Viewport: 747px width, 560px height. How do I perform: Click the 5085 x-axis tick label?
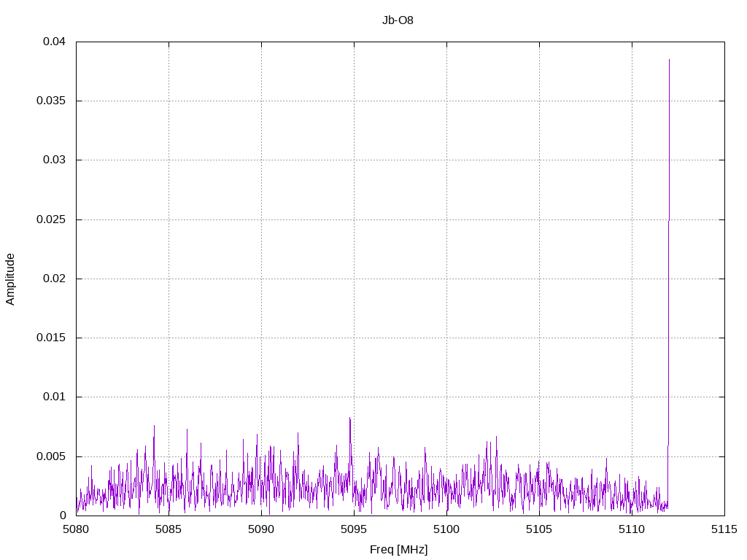point(169,529)
